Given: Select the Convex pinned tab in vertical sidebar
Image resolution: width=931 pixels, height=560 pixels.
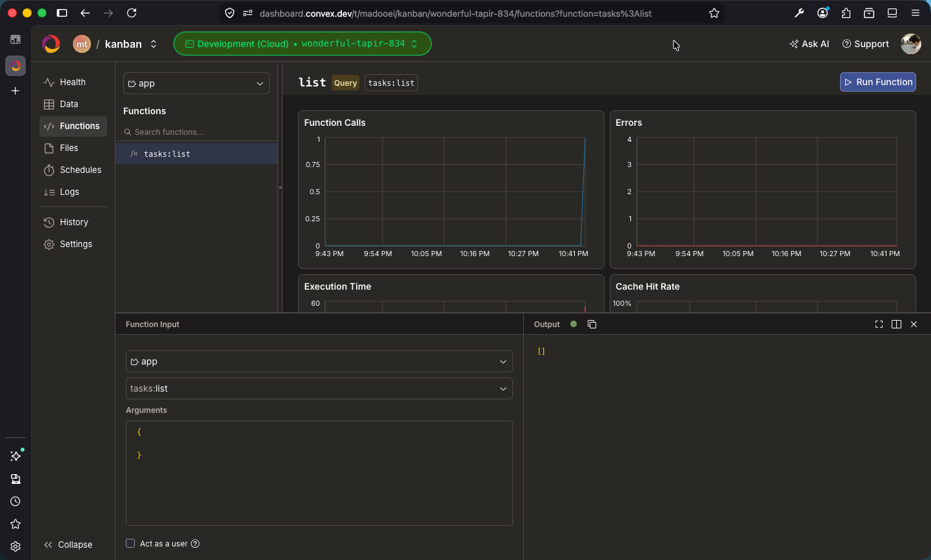Looking at the screenshot, I should [x=15, y=66].
